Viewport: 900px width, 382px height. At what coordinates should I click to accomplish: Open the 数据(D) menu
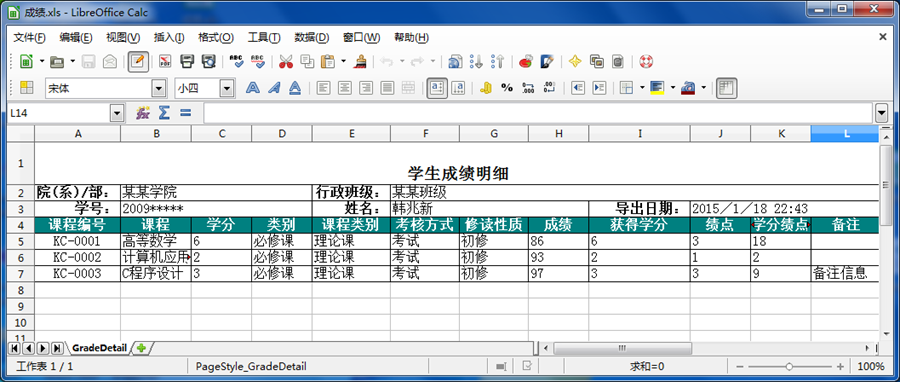pyautogui.click(x=312, y=38)
